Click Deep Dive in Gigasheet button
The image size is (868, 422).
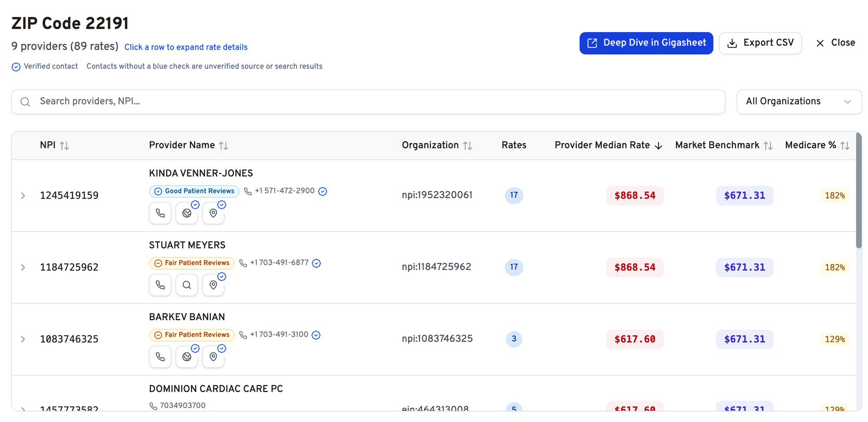(646, 43)
